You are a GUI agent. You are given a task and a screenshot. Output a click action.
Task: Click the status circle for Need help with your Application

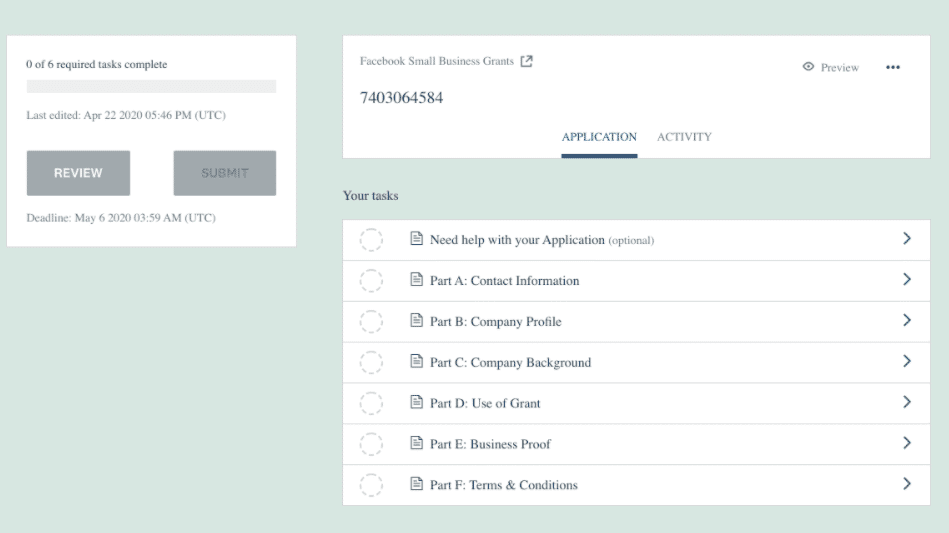[371, 240]
